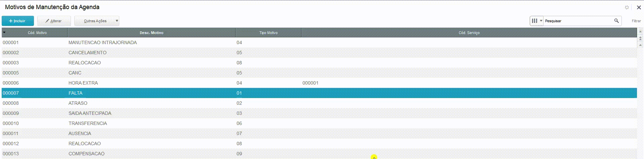Click code 000008 cell
The width and height of the screenshot is (644, 159).
coord(11,103)
